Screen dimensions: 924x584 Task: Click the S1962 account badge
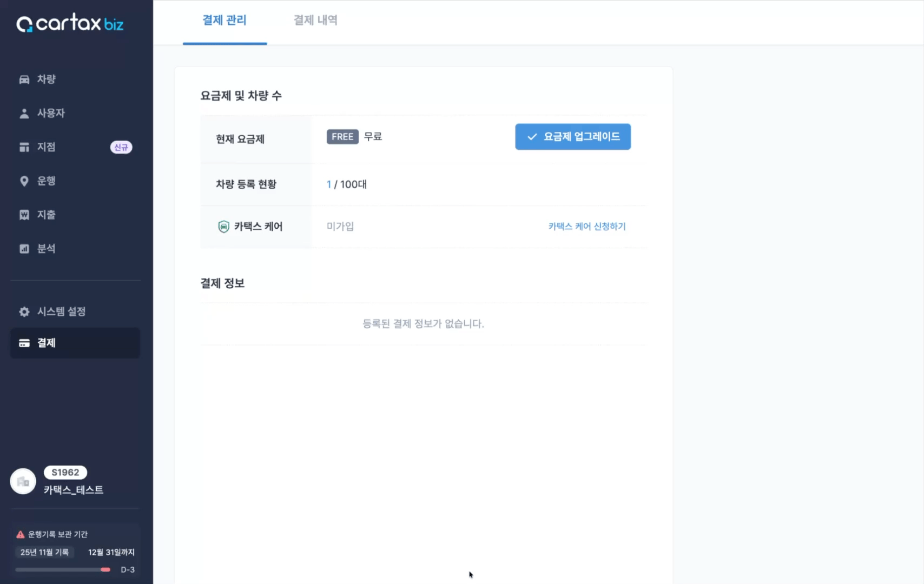(65, 473)
